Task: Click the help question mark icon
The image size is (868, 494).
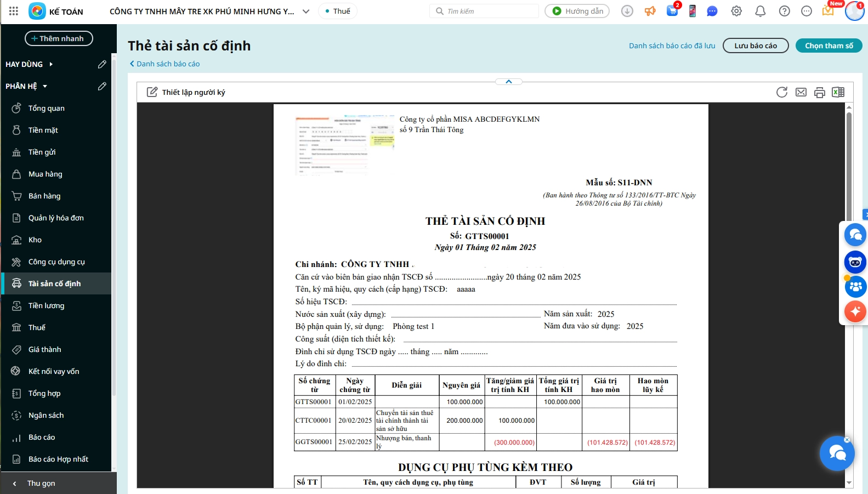Action: [x=785, y=11]
